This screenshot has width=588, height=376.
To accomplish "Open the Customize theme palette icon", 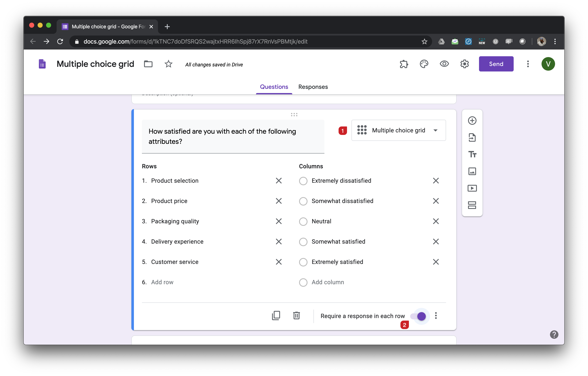I will click(x=424, y=64).
